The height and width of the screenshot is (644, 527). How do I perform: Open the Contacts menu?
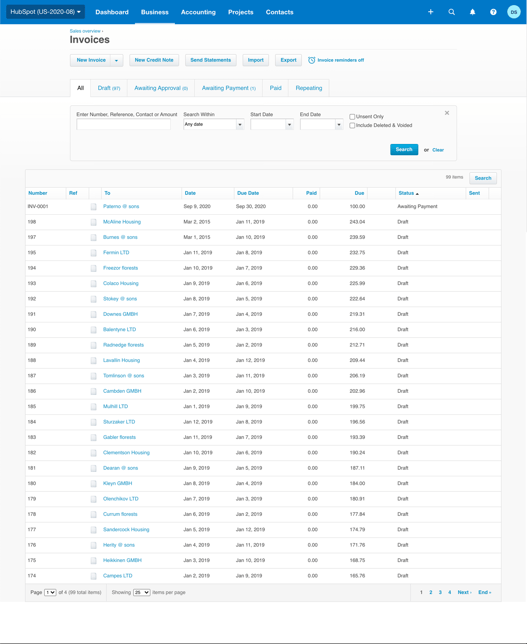(279, 12)
